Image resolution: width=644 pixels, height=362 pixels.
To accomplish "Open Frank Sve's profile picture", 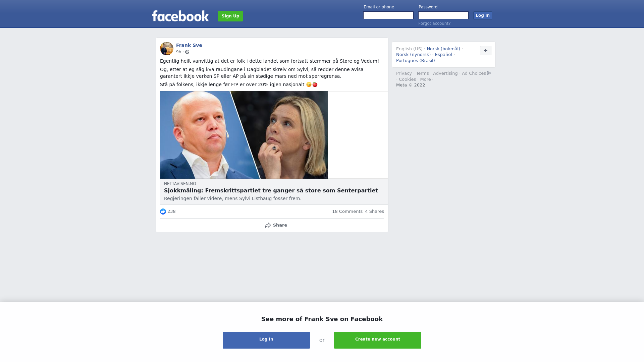I will pos(167,49).
